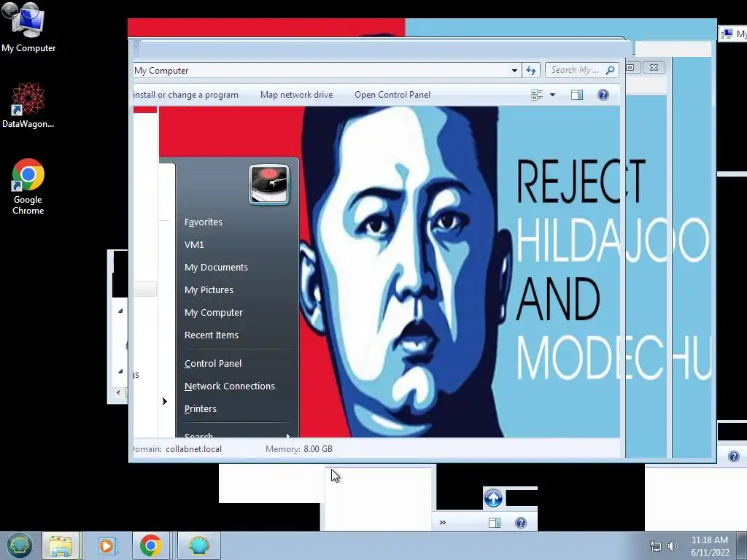This screenshot has height=560, width=747.
Task: Click the Memory 8.00 GB value
Action: pos(318,449)
